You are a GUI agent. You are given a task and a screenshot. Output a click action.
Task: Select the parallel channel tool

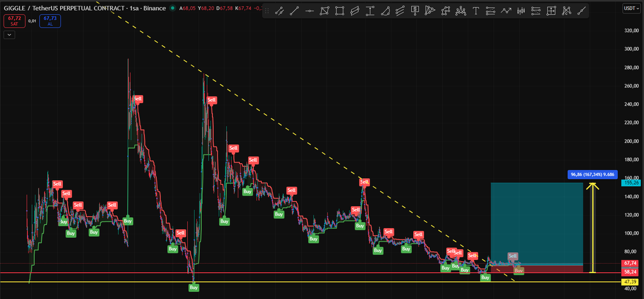click(x=355, y=11)
